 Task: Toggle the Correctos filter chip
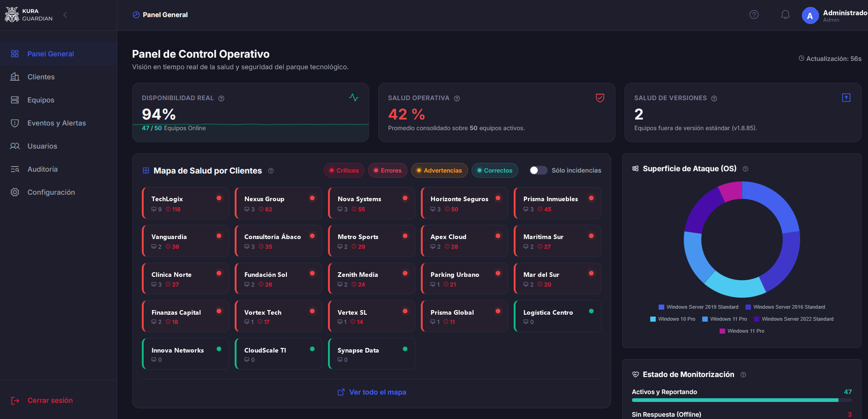pos(495,170)
